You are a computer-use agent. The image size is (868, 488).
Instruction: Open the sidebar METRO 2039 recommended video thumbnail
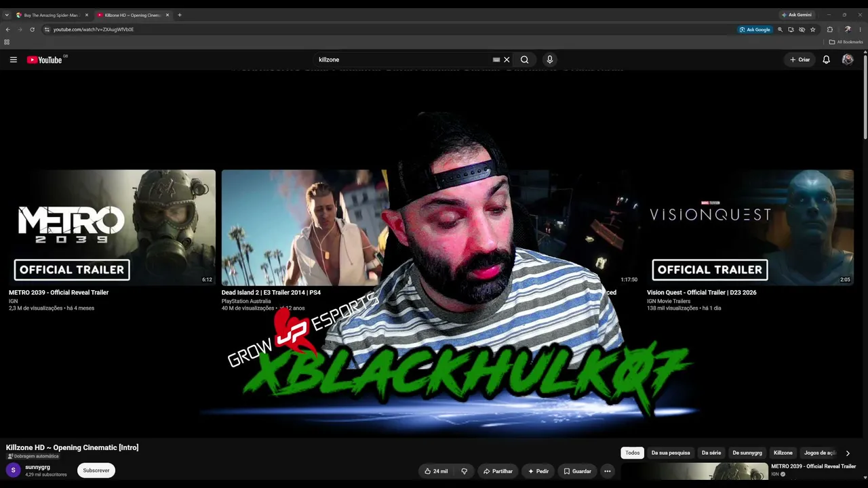pyautogui.click(x=694, y=472)
